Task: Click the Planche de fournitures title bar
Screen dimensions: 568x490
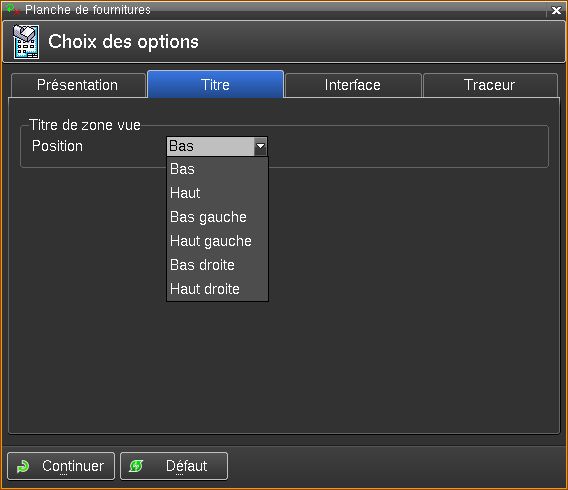Action: [275, 10]
